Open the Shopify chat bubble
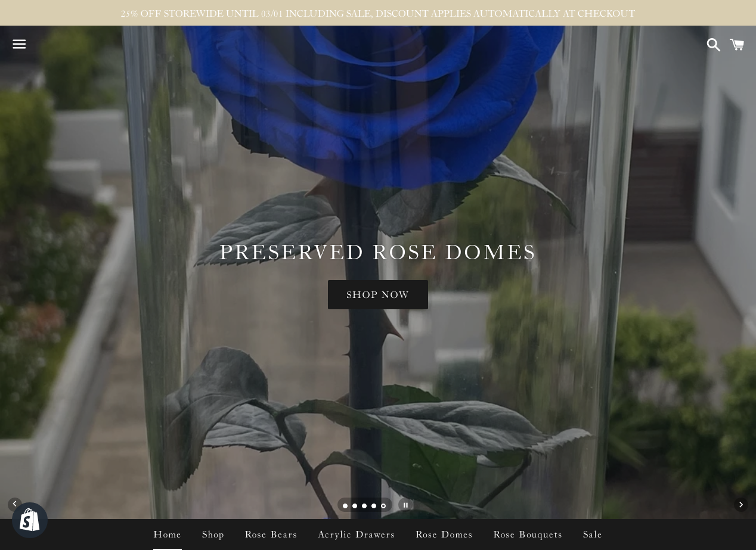Viewport: 756px width, 550px height. (x=30, y=520)
